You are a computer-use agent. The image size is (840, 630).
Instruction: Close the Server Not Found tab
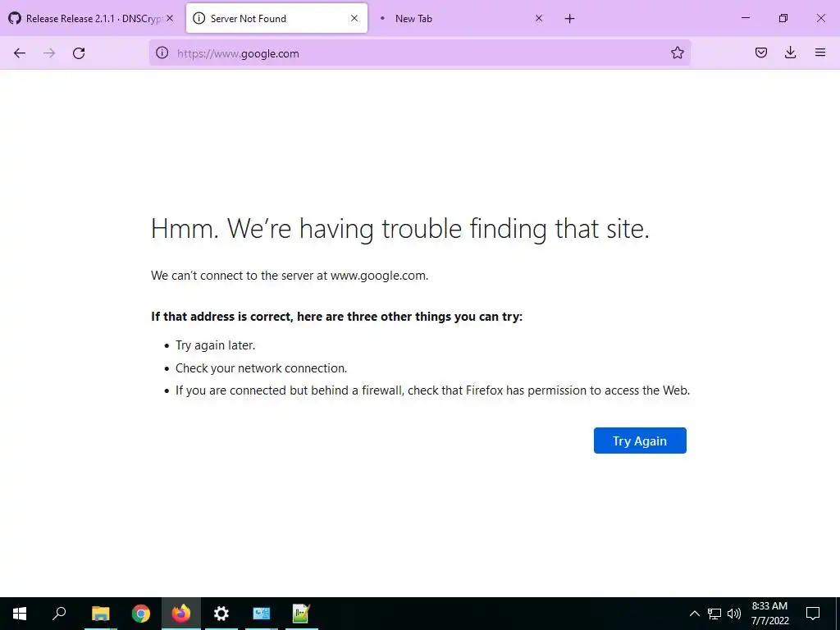[354, 18]
